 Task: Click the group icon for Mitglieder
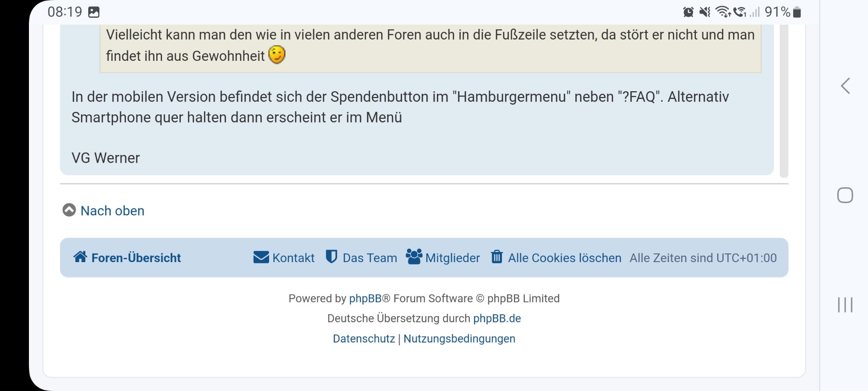[x=414, y=257]
